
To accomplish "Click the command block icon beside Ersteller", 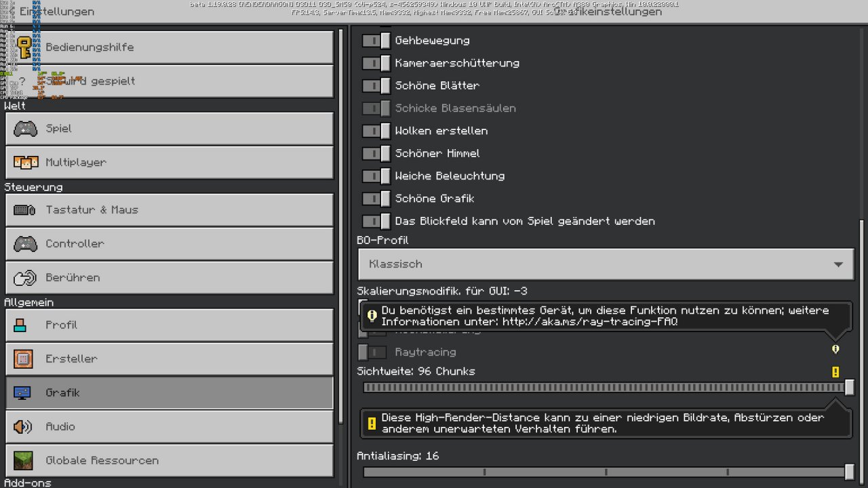I will click(x=23, y=359).
